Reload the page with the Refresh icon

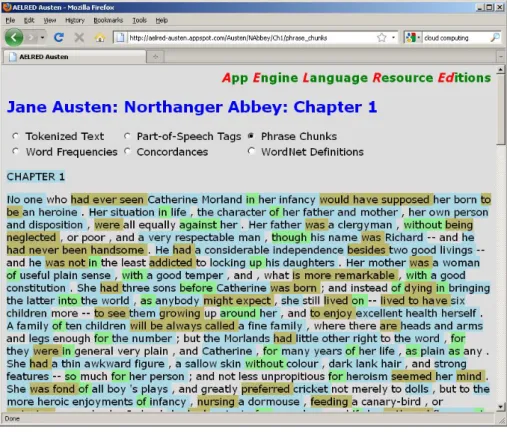(x=59, y=37)
